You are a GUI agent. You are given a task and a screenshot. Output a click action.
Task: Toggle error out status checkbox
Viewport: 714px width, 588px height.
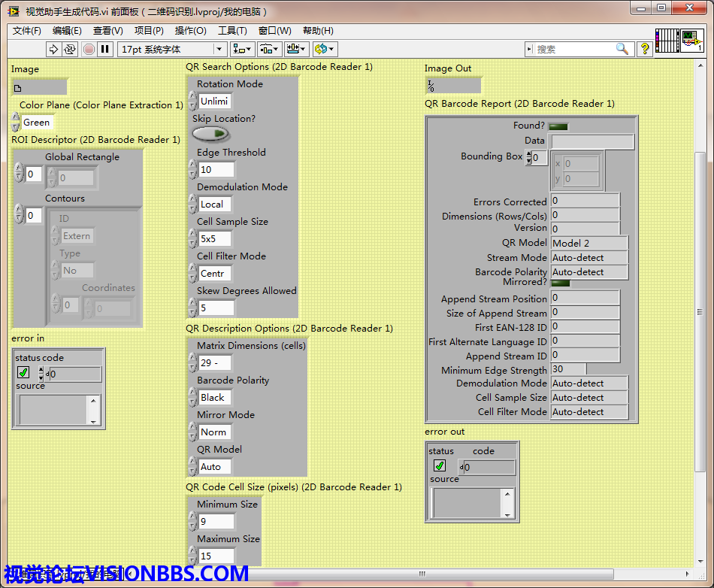[x=440, y=466]
